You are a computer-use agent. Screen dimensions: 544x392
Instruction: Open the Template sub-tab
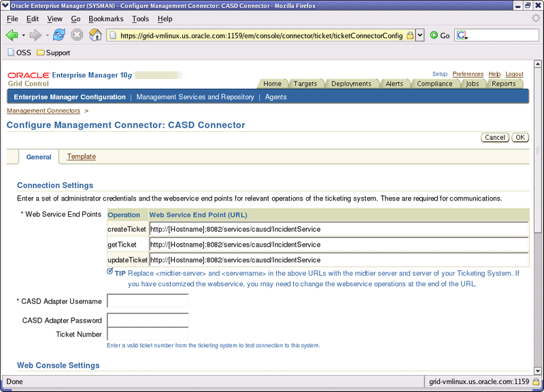coord(81,156)
